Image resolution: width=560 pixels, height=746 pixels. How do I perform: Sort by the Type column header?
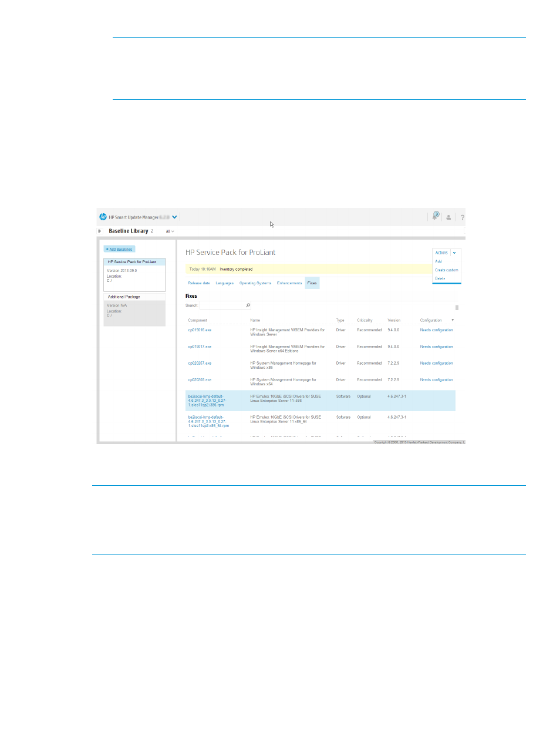tap(340, 321)
